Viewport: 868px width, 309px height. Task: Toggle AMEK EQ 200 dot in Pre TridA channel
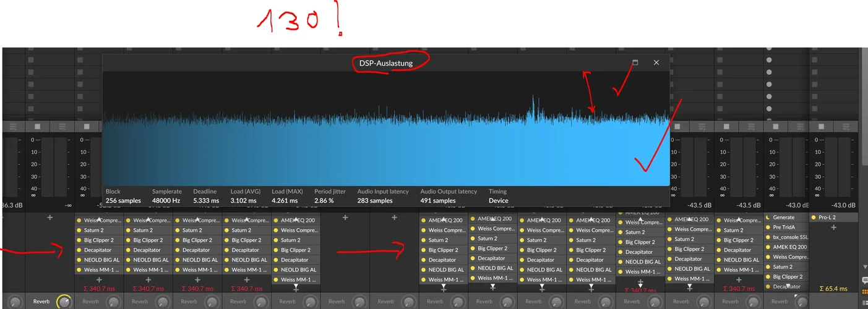(768, 247)
